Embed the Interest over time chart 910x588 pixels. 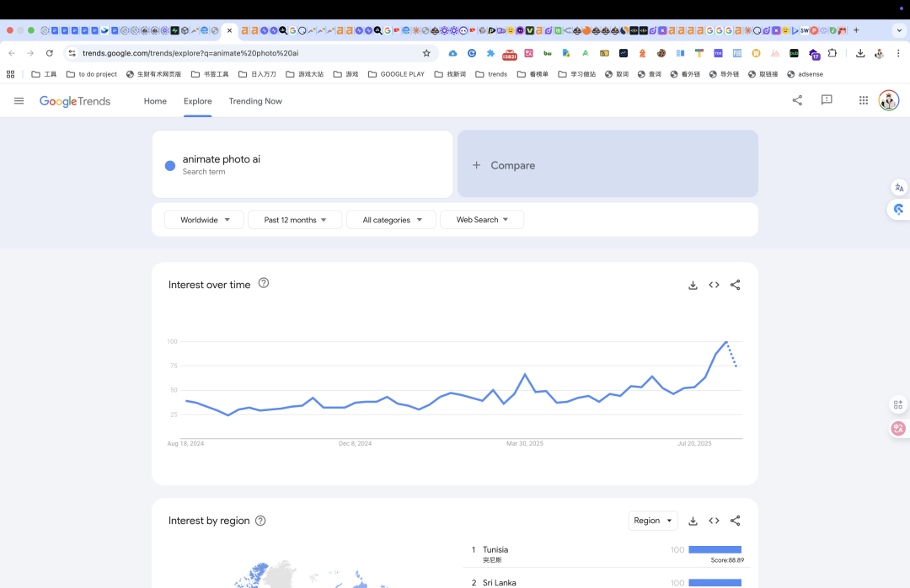[x=714, y=285]
